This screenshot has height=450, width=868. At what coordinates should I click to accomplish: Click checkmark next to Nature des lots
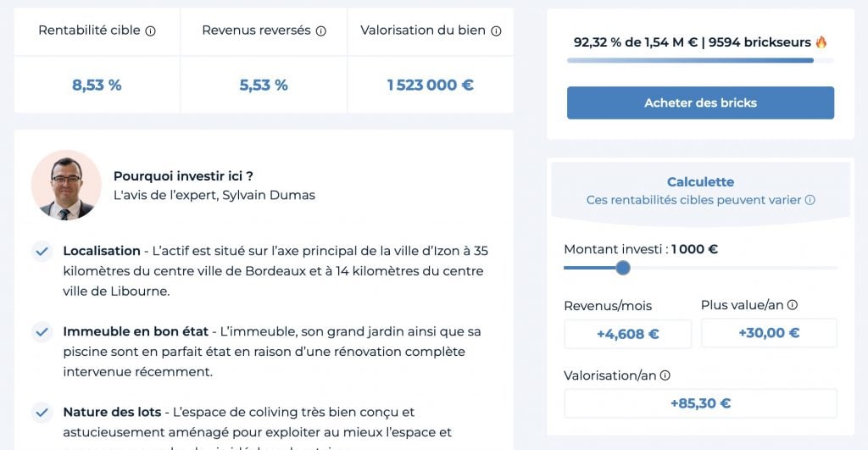(x=42, y=413)
